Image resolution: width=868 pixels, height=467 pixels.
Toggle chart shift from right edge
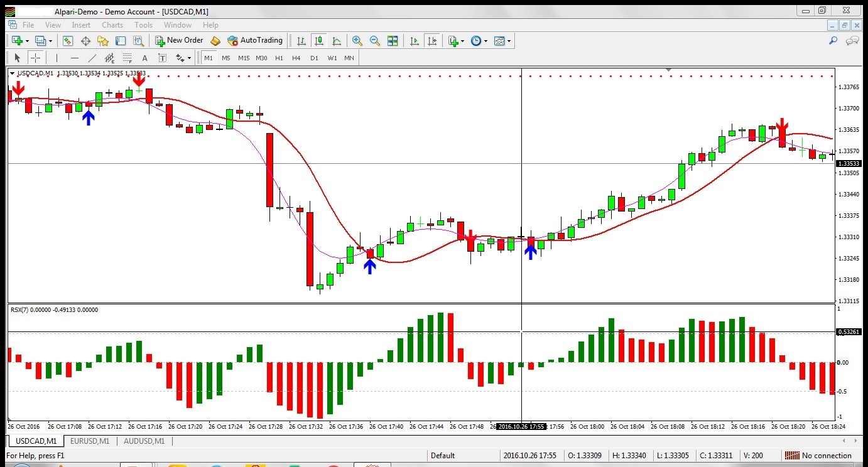432,41
